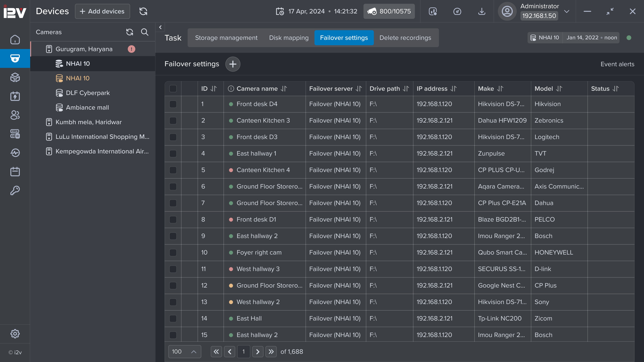Open the Event alerts link
Viewport: 644px width, 362px height.
point(617,64)
